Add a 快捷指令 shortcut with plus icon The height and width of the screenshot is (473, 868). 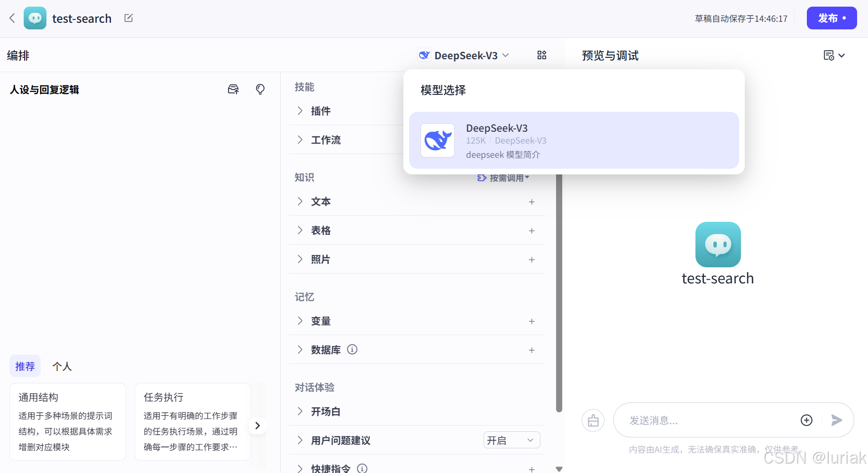(x=532, y=469)
